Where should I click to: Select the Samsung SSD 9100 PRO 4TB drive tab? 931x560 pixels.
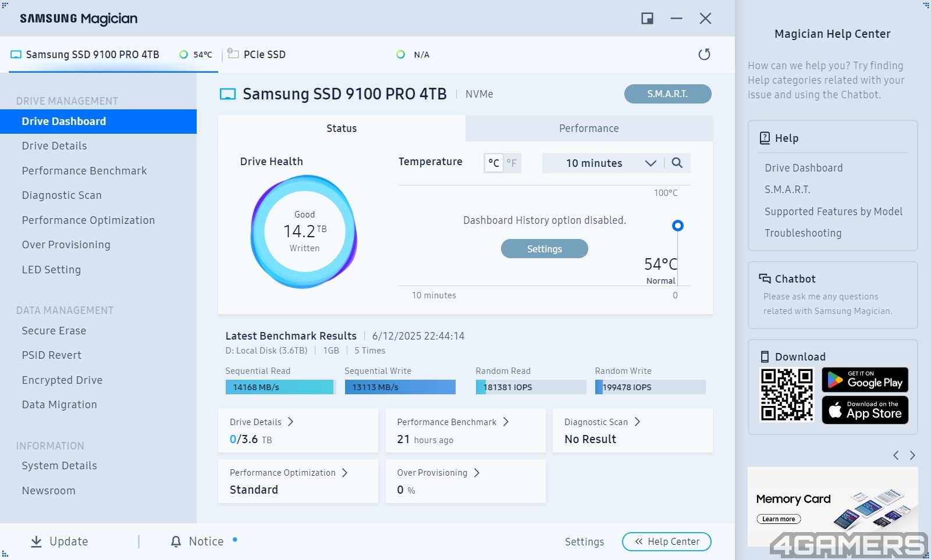[113, 55]
